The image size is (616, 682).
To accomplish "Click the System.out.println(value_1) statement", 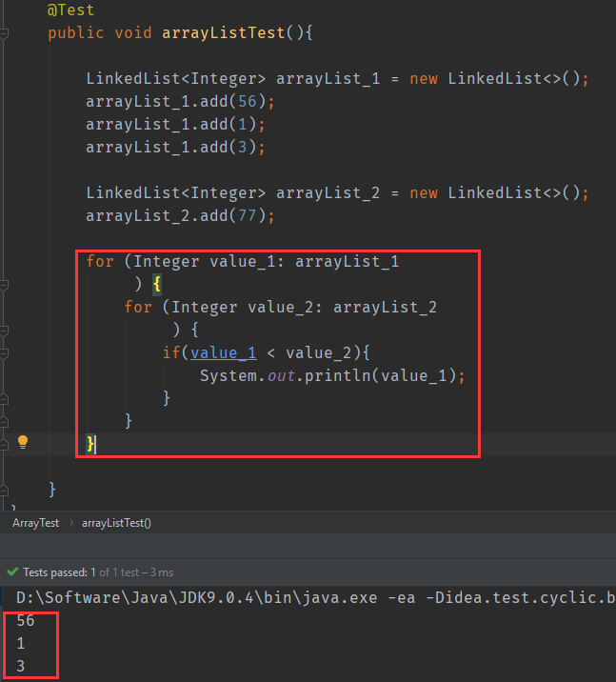I will pos(332,376).
